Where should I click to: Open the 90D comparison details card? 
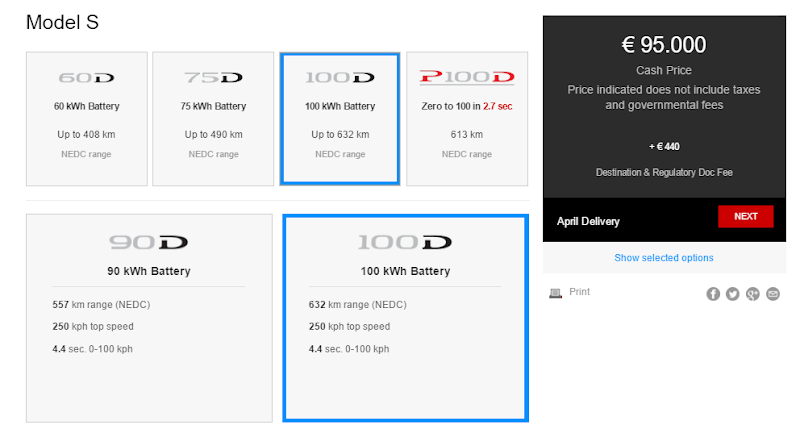(x=149, y=317)
